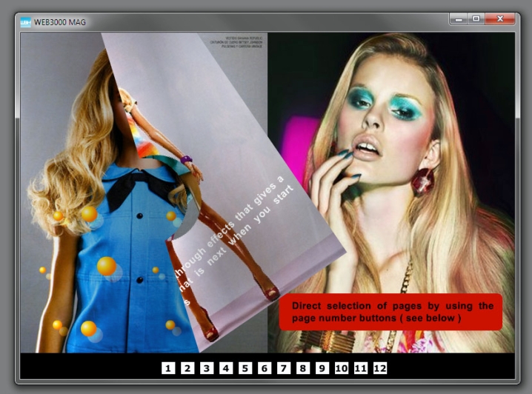The width and height of the screenshot is (532, 394).
Task: Minimize the WEB3000 MAG window
Action: pos(459,19)
